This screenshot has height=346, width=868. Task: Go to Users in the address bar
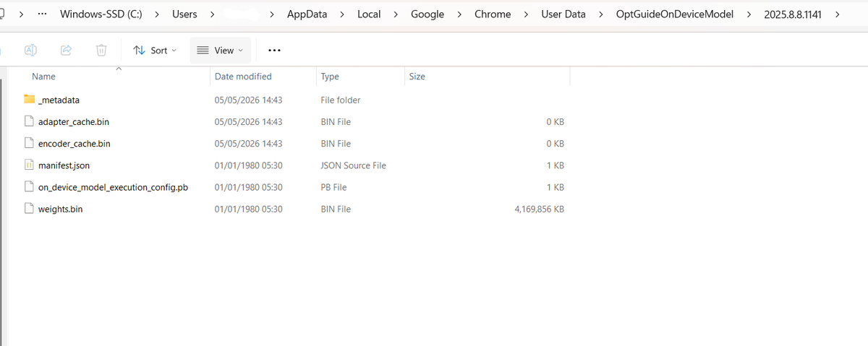(x=184, y=14)
